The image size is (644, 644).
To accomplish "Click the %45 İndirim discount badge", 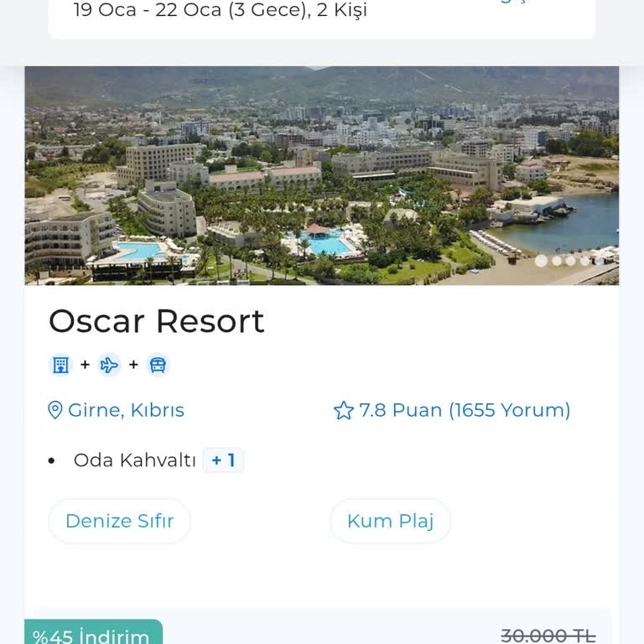I will (x=92, y=635).
